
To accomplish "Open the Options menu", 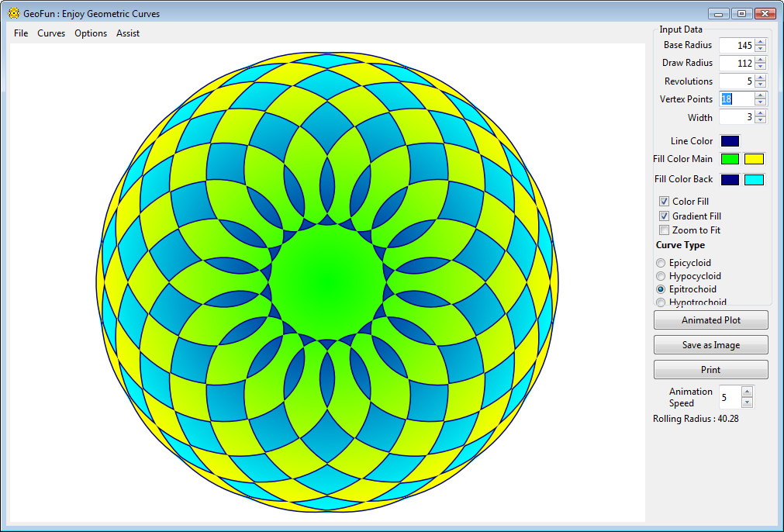I will pos(91,33).
